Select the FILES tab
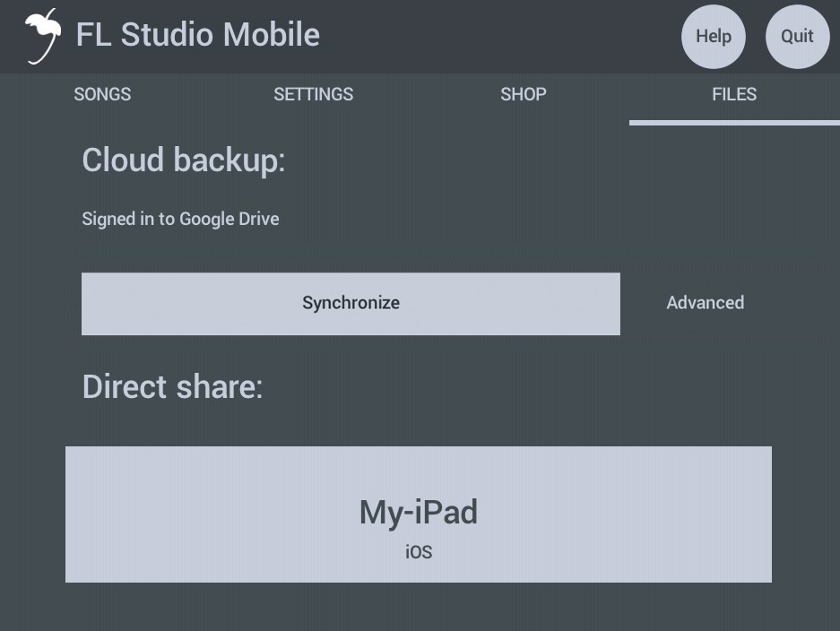The width and height of the screenshot is (840, 631). tap(734, 94)
